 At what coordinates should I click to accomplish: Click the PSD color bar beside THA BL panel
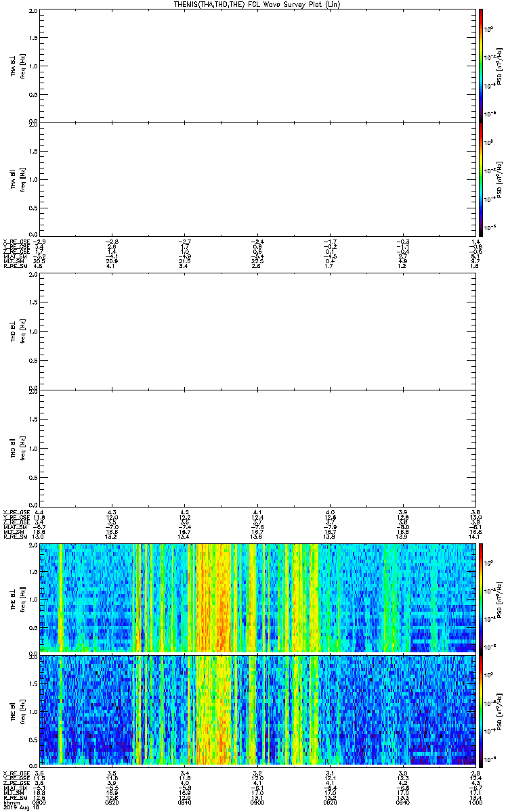(480, 65)
